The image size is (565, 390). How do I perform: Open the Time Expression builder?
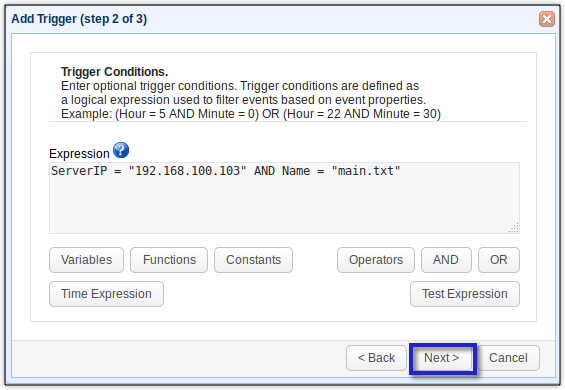[x=106, y=294]
